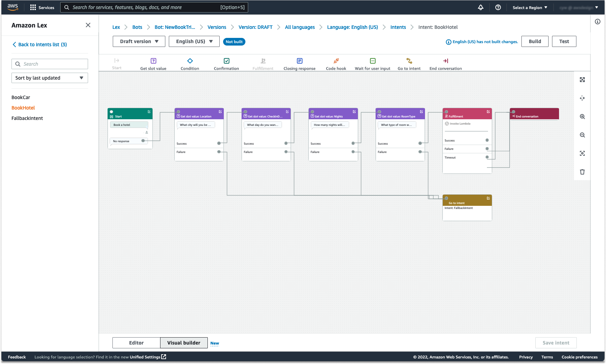Image resolution: width=606 pixels, height=364 pixels.
Task: Open the Draft version dropdown
Action: point(139,41)
